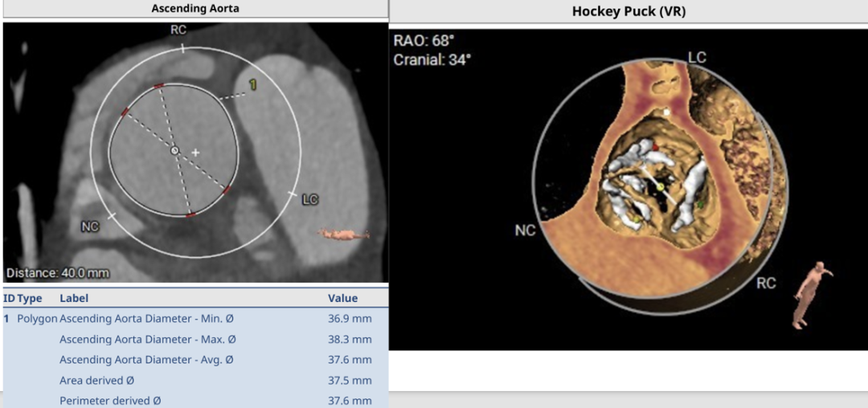Click the Cranial: 34° angle readout
The height and width of the screenshot is (408, 868).
(x=432, y=59)
